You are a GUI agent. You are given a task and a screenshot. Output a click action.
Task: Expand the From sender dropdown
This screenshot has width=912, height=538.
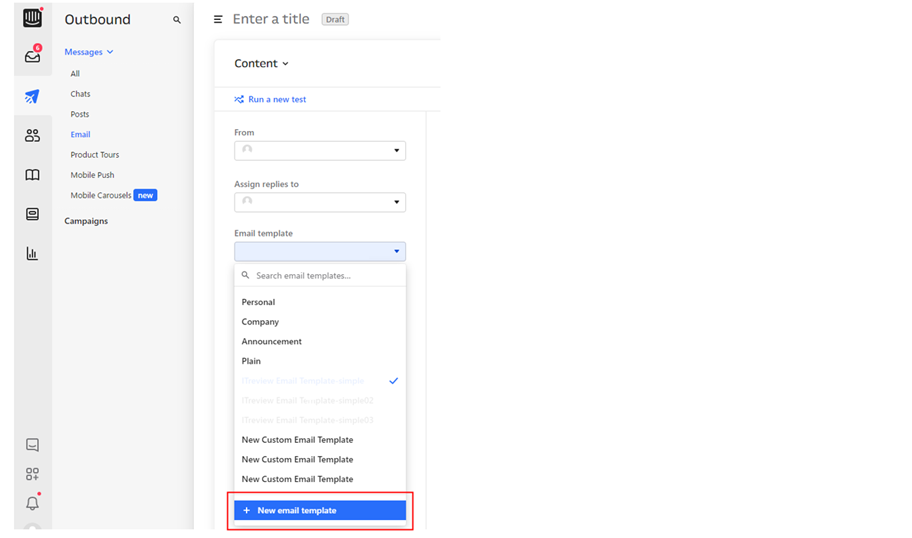point(320,150)
